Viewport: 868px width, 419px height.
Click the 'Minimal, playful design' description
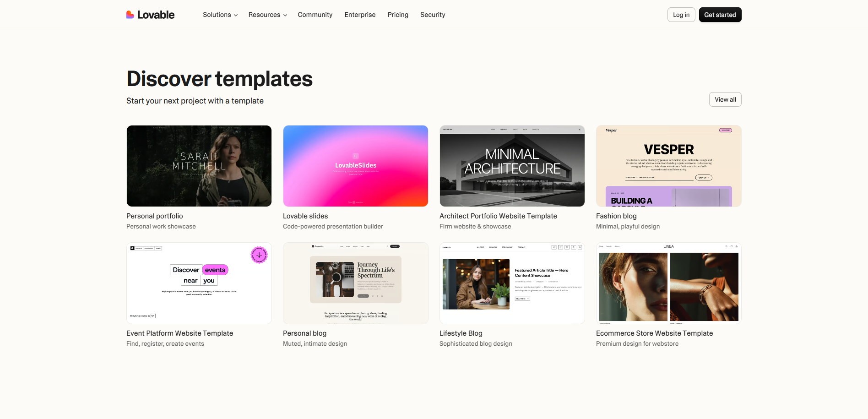(628, 227)
